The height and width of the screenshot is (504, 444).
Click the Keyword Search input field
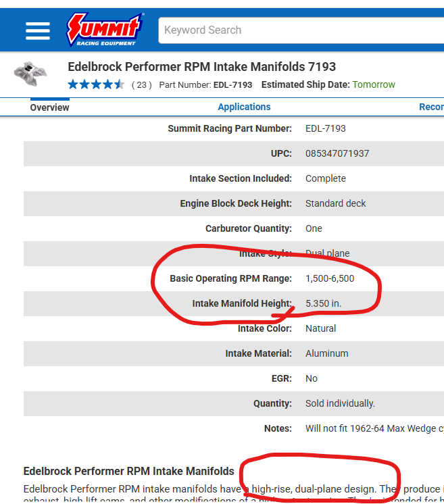pyautogui.click(x=301, y=30)
